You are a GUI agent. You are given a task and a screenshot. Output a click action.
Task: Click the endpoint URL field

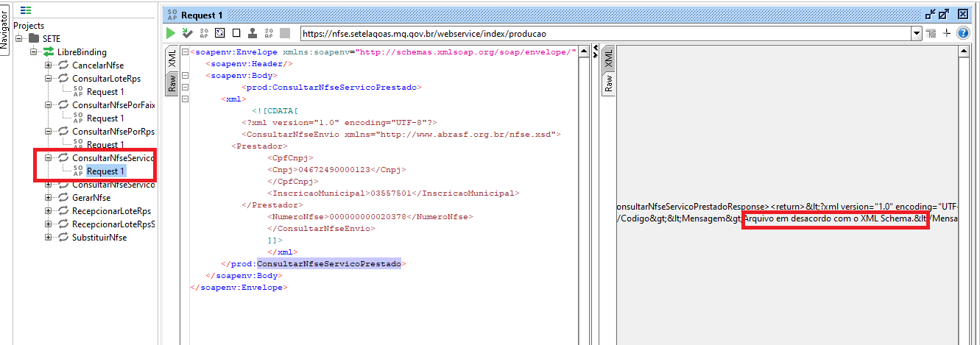[605, 33]
